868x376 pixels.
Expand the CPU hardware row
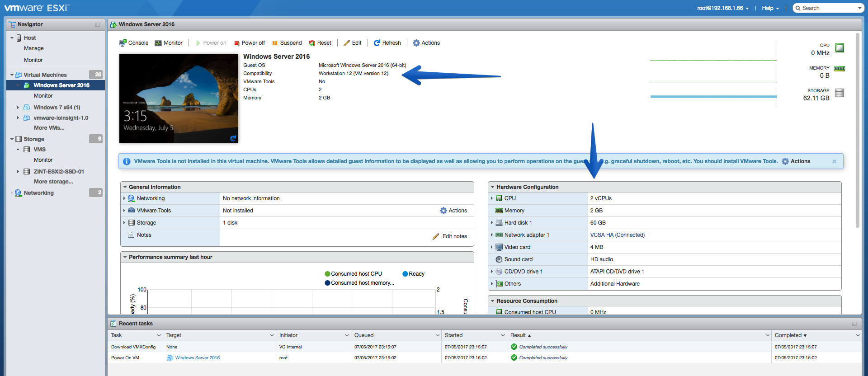pos(492,198)
